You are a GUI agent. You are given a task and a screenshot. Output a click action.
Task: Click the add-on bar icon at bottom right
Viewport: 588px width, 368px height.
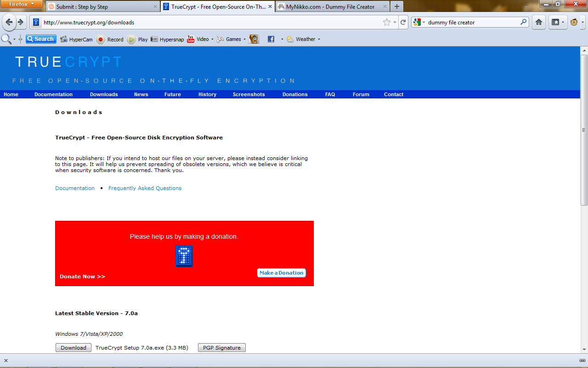pyautogui.click(x=582, y=361)
